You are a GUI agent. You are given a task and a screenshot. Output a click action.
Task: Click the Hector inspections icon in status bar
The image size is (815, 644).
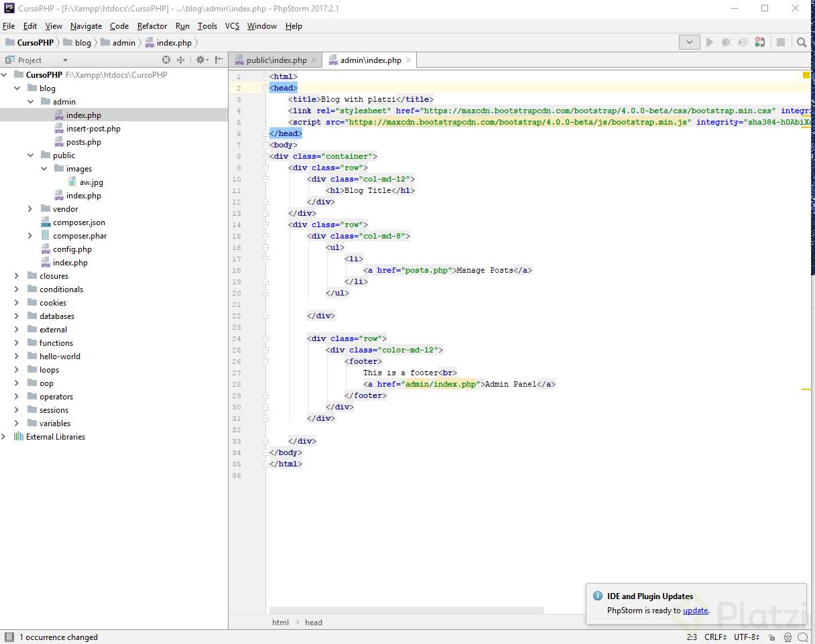pos(788,637)
